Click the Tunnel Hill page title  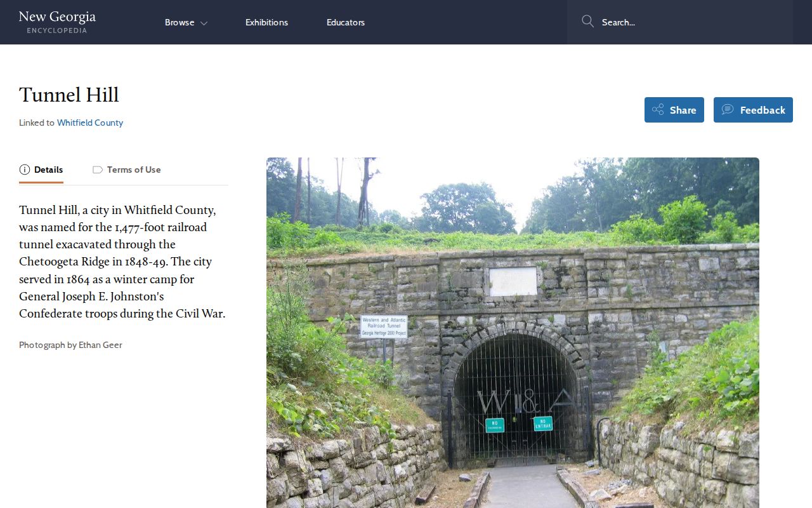point(69,95)
